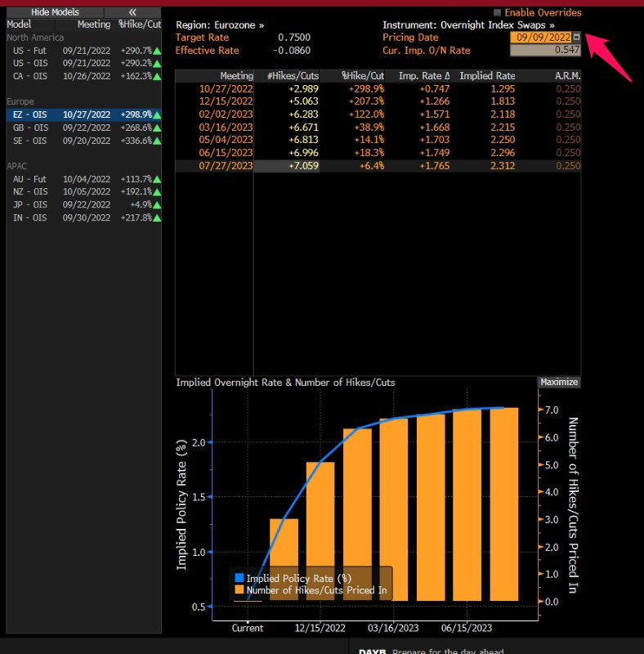This screenshot has width=644, height=654.
Task: Click the Europe group label
Action: pyautogui.click(x=20, y=101)
